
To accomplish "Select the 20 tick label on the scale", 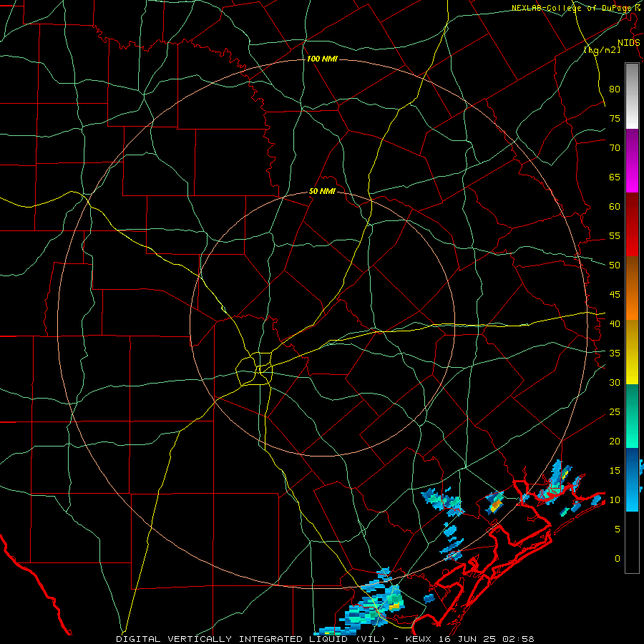I will click(x=615, y=441).
